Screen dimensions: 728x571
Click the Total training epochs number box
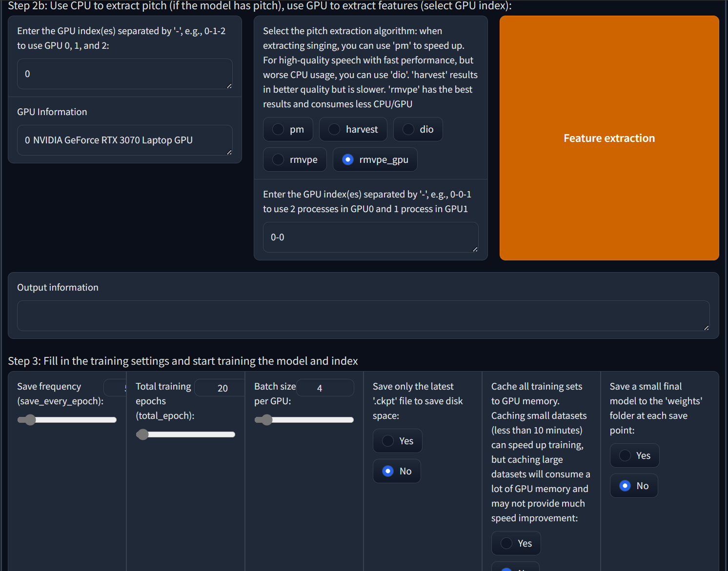222,388
